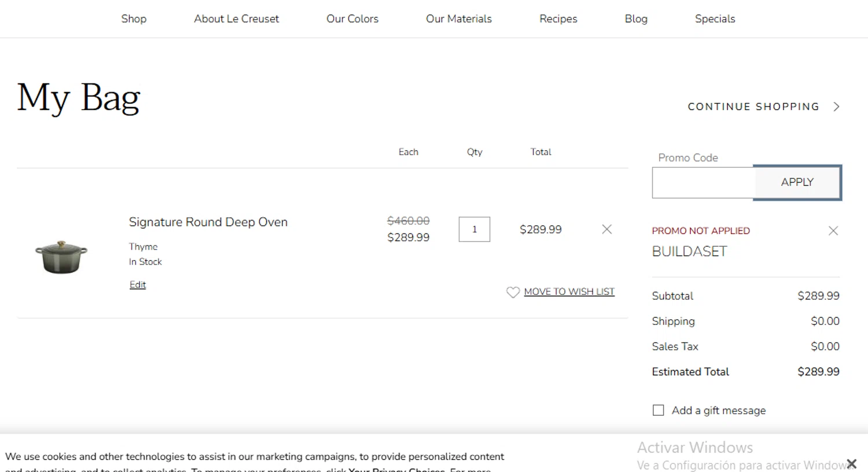Remove Signature Round Deep Oven from bag
Screen dimensions: 868x472
click(606, 229)
